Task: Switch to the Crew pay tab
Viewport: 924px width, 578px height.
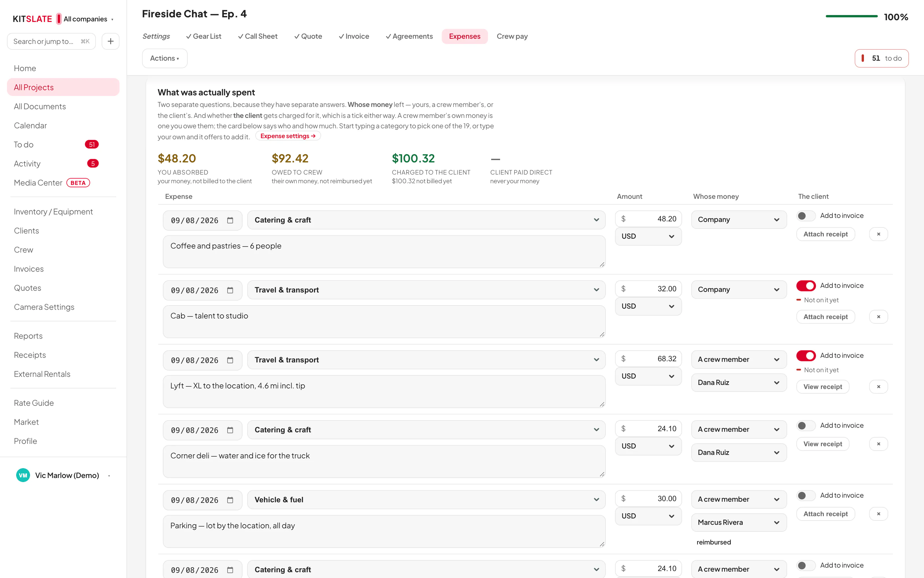Action: point(512,36)
